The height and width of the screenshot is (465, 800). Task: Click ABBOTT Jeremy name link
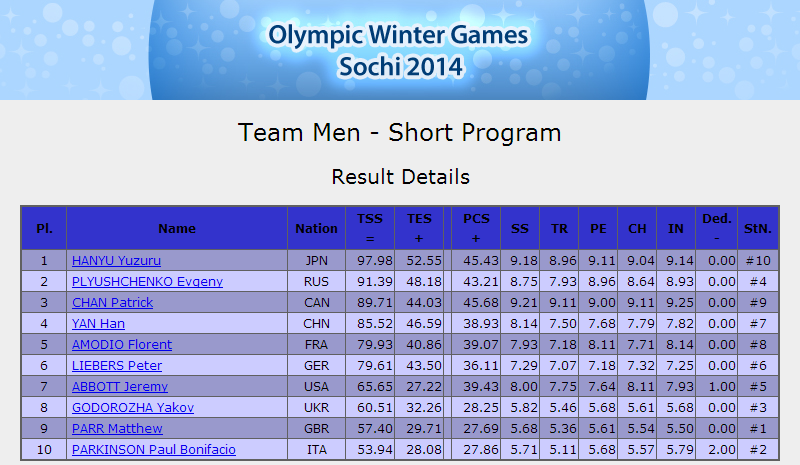coord(120,386)
